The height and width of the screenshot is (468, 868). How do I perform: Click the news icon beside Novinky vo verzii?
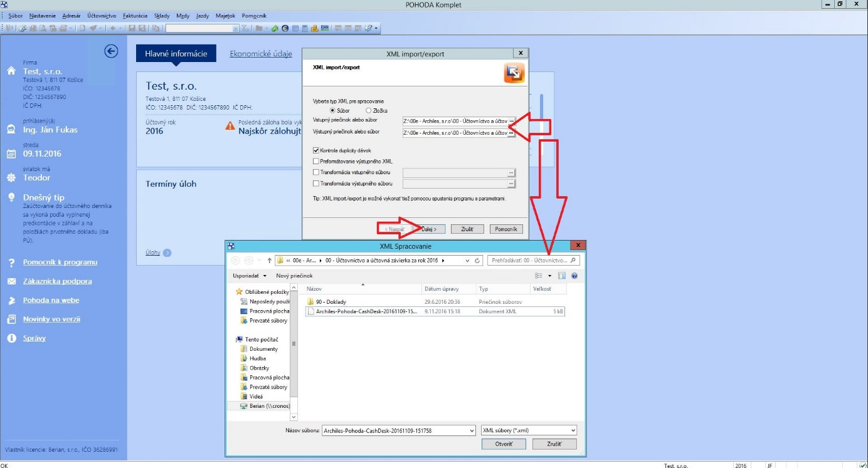click(x=11, y=320)
